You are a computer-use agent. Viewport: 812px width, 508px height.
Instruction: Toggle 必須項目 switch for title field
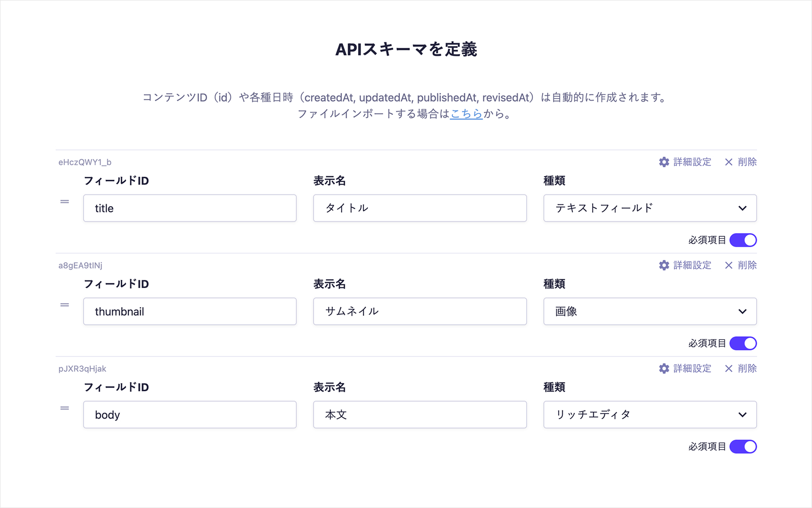pos(743,240)
